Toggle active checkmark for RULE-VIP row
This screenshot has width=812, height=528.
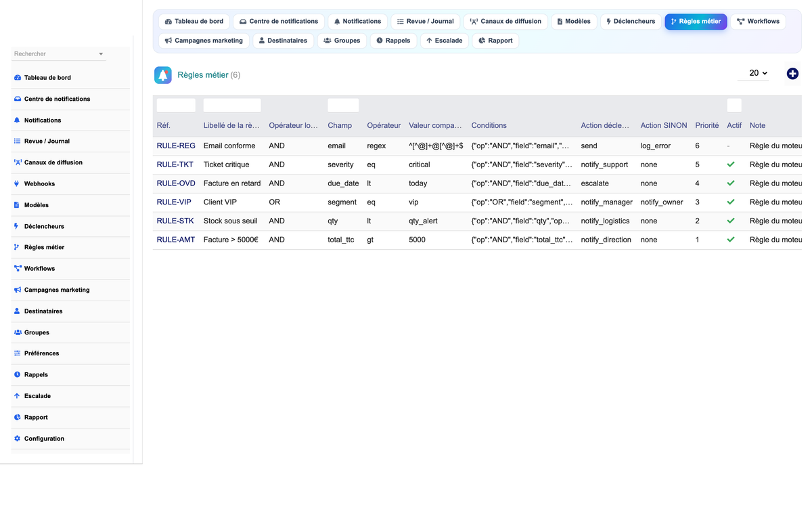(x=731, y=202)
